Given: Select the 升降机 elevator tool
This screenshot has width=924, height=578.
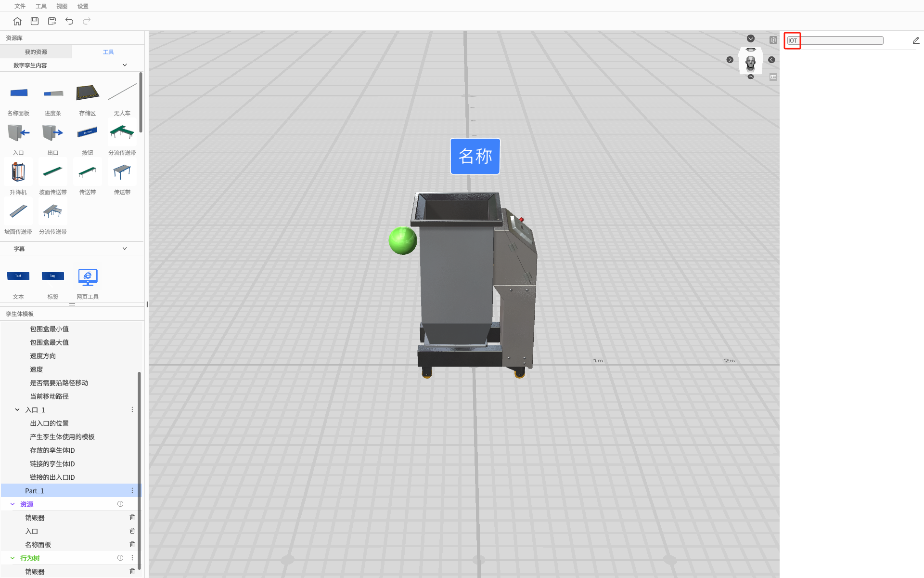Looking at the screenshot, I should click(x=18, y=172).
